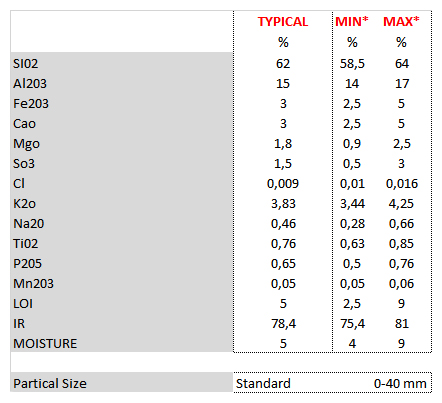Select the MIN* column header
442x403 pixels.
(352, 22)
